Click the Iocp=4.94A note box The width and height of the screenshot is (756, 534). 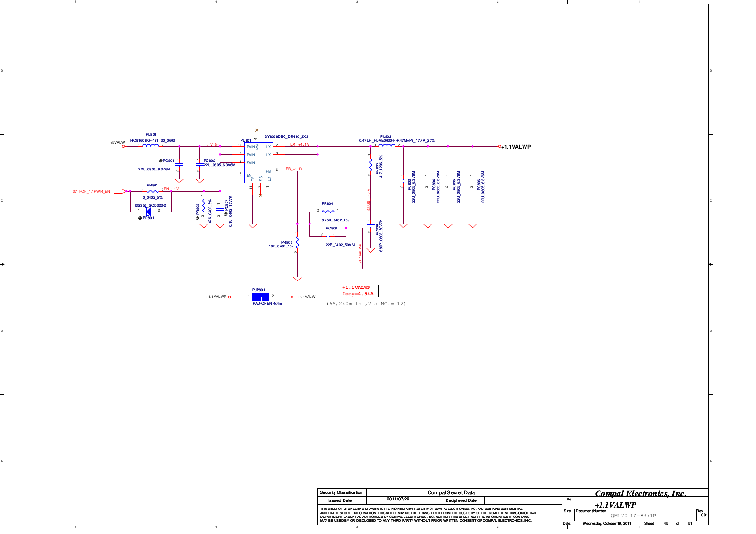(x=358, y=291)
